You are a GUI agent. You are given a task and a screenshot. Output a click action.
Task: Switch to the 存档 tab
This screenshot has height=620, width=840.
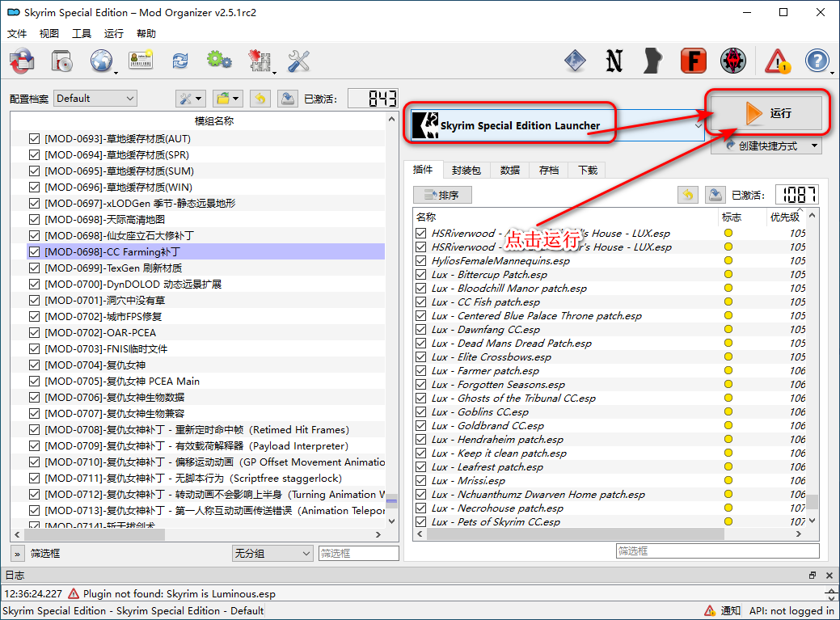pos(549,170)
